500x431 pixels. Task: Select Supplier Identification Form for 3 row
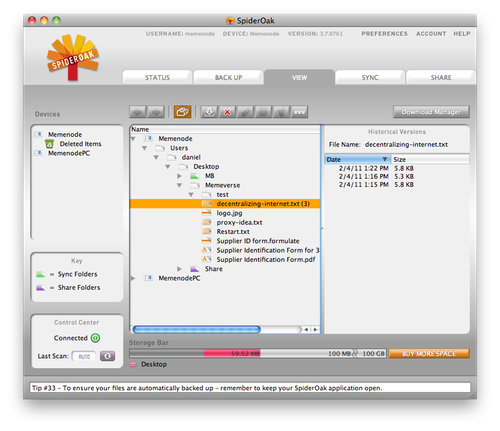tap(225, 250)
